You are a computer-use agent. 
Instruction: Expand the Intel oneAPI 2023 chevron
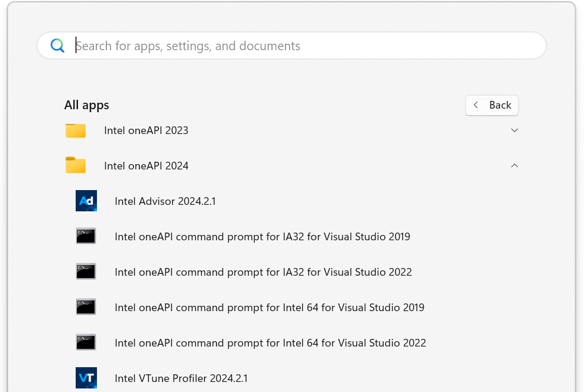pyautogui.click(x=514, y=130)
